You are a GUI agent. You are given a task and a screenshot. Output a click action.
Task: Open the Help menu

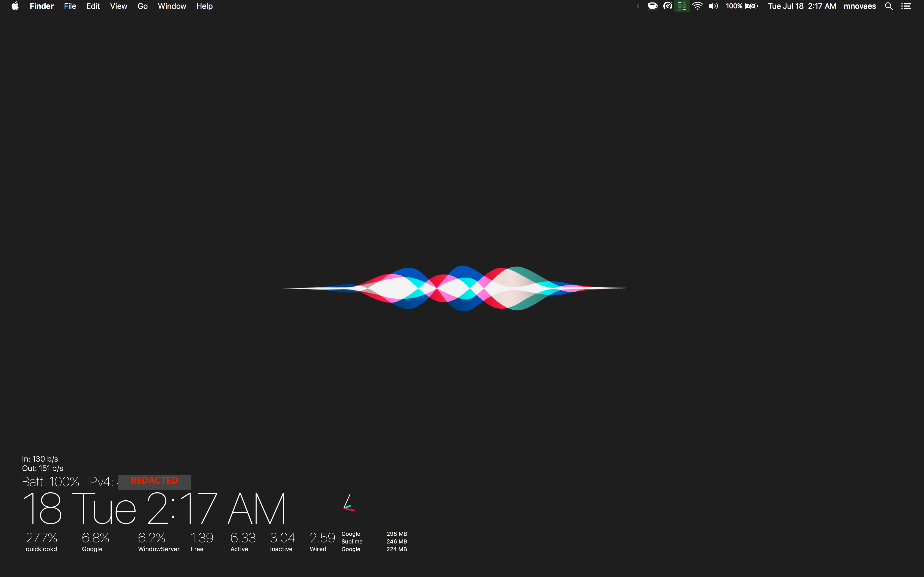(x=204, y=6)
